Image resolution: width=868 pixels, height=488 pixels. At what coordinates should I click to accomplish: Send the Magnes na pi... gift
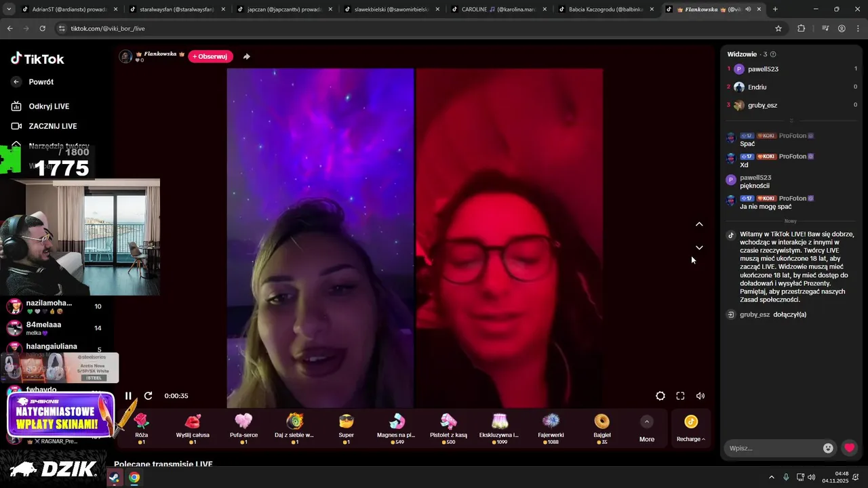pos(396,428)
